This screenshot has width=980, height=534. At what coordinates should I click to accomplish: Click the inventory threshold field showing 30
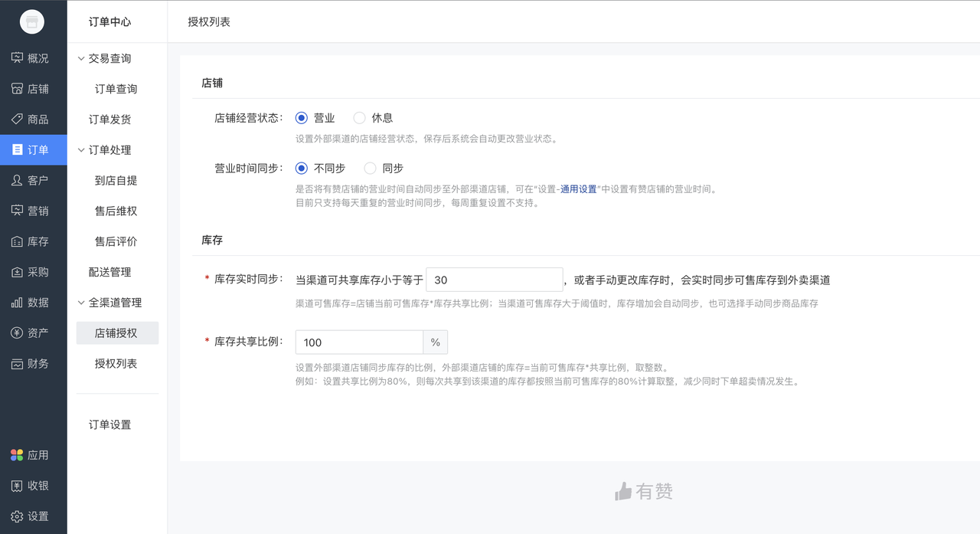click(494, 280)
